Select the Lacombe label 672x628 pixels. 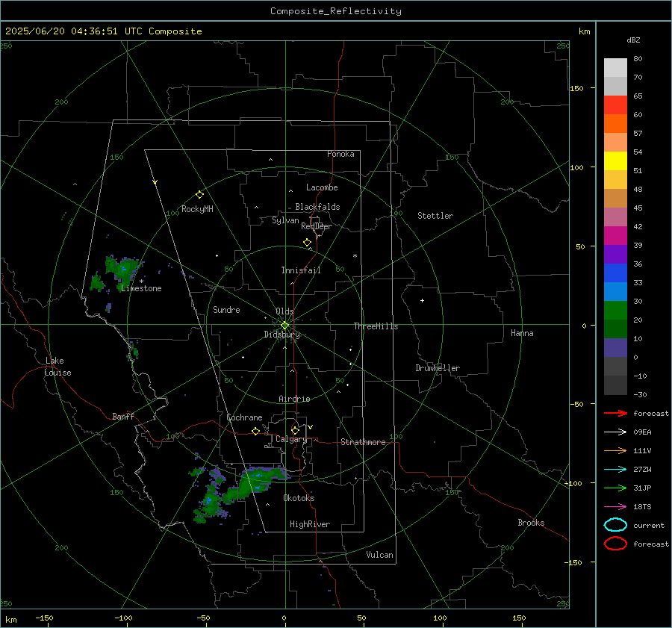(x=322, y=187)
